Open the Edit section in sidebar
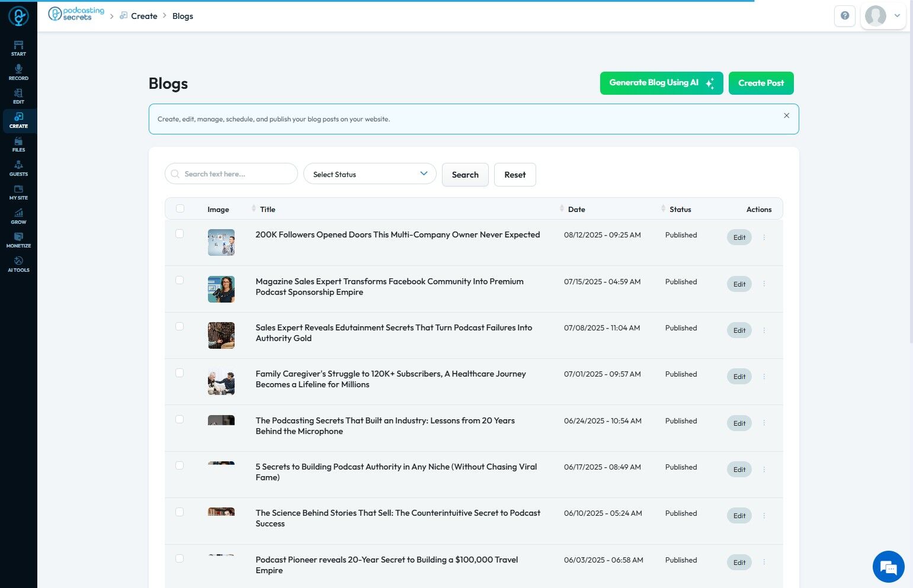 pos(18,96)
